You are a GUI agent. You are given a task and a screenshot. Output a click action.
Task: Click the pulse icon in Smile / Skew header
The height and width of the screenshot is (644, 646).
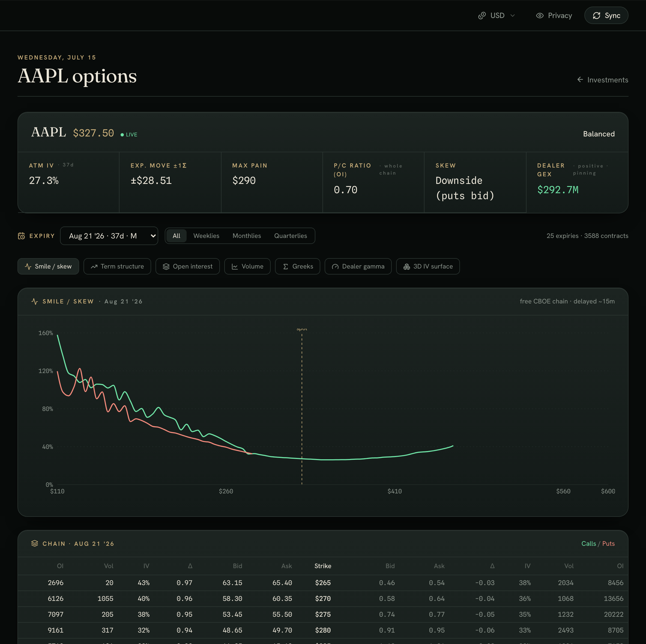[34, 302]
